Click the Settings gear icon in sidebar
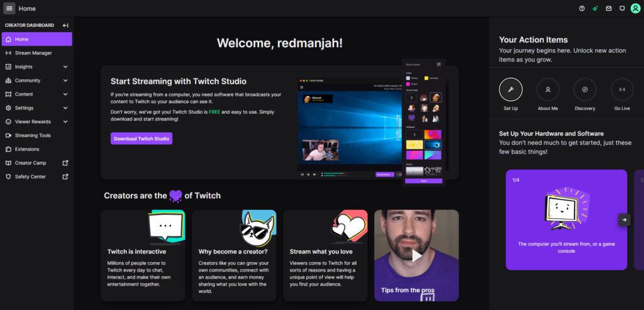The width and height of the screenshot is (644, 310). [x=8, y=108]
